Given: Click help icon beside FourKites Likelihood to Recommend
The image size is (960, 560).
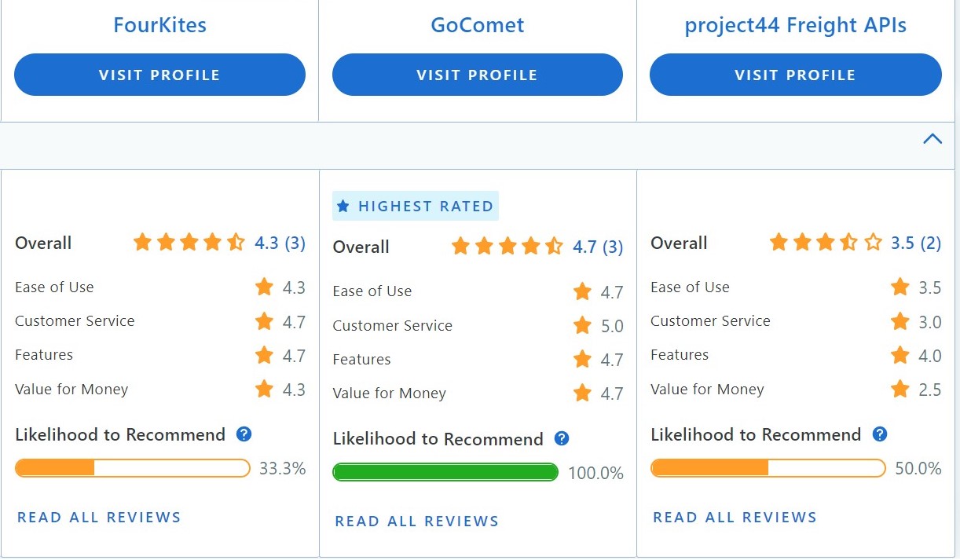Looking at the screenshot, I should 244,434.
